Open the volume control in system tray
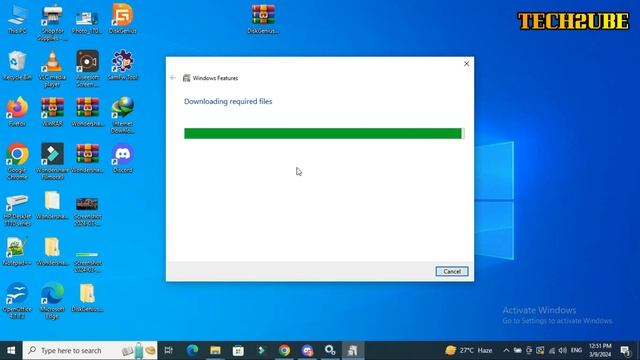 click(x=563, y=350)
